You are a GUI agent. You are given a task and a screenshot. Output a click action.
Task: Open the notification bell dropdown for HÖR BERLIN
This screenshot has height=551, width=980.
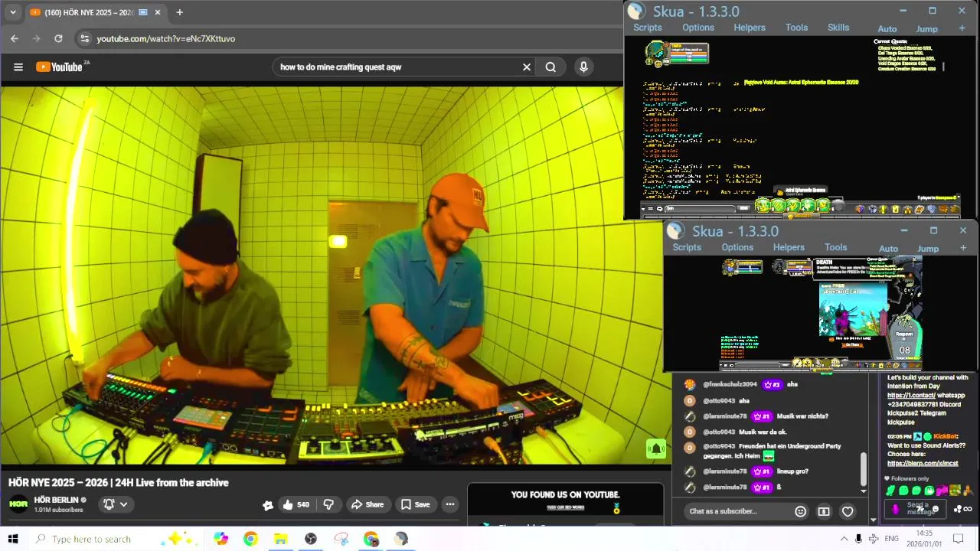[116, 504]
